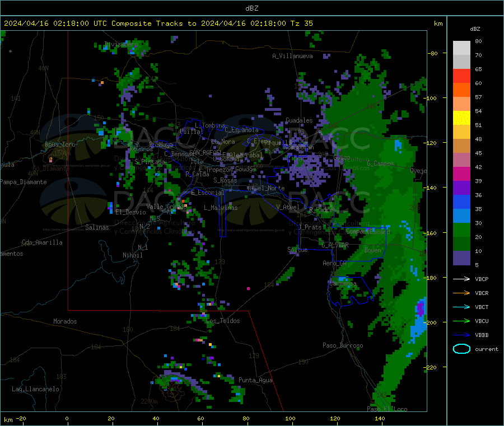Image resolution: width=504 pixels, height=426 pixels.
Task: Click the Bowen place label
Action: point(373,250)
